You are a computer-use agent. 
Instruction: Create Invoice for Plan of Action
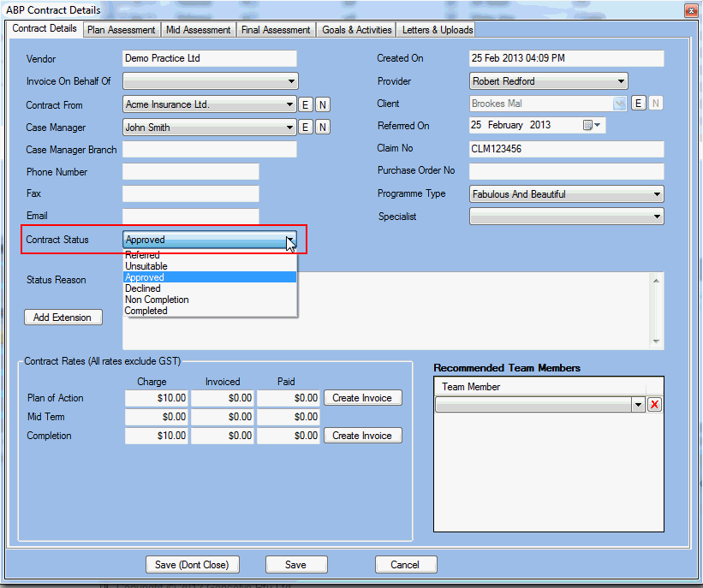coord(362,398)
